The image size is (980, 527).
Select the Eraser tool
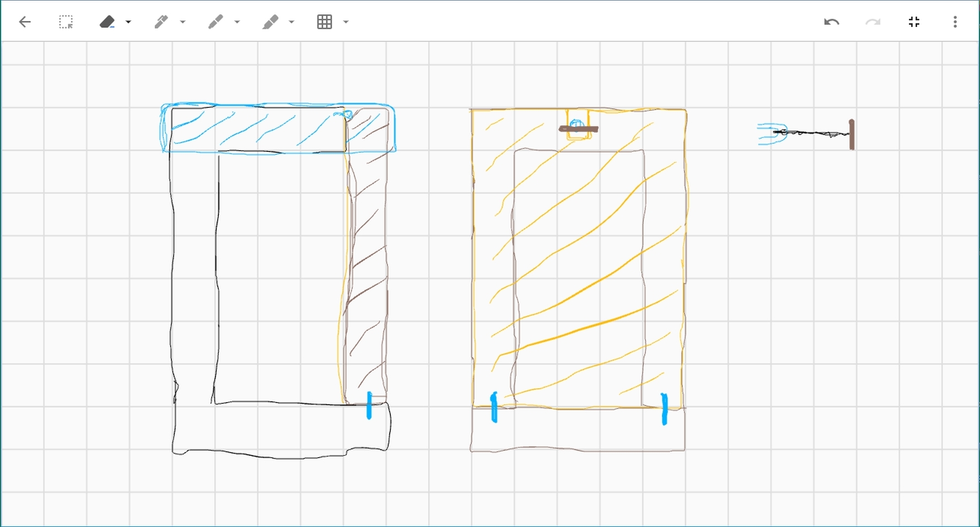point(107,22)
